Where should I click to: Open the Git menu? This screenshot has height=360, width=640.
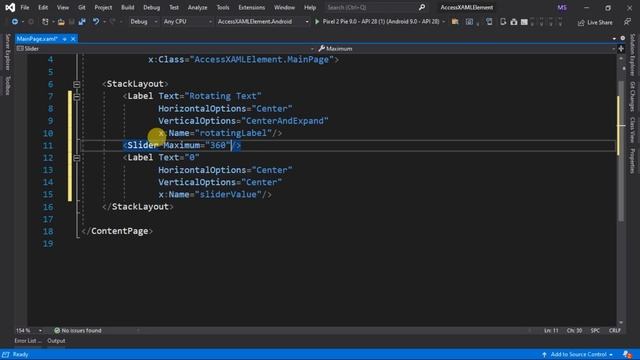(82, 7)
